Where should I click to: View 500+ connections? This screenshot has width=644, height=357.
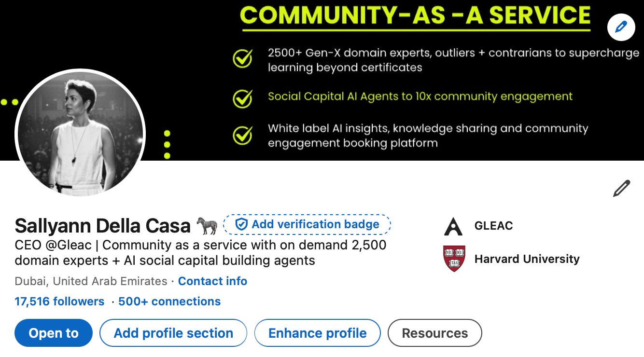(x=169, y=302)
